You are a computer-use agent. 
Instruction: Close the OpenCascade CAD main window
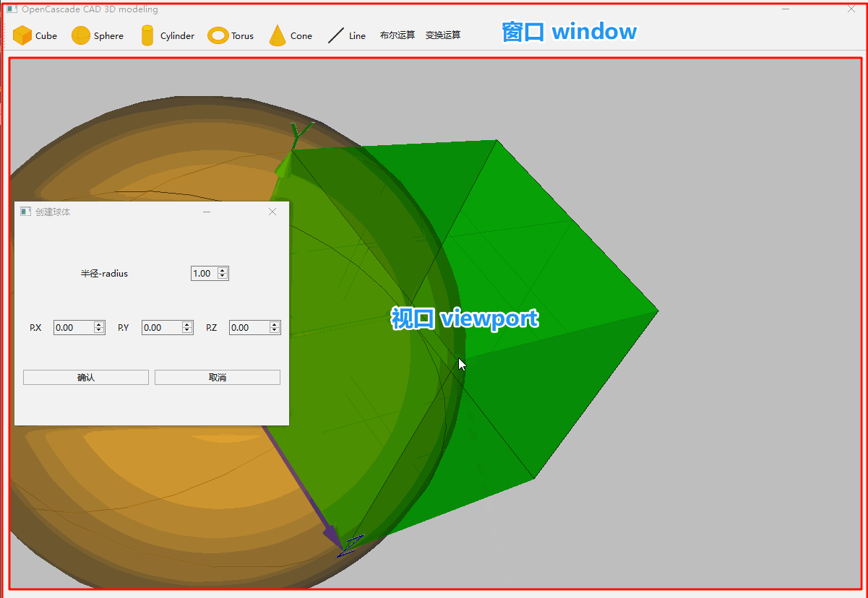[851, 9]
